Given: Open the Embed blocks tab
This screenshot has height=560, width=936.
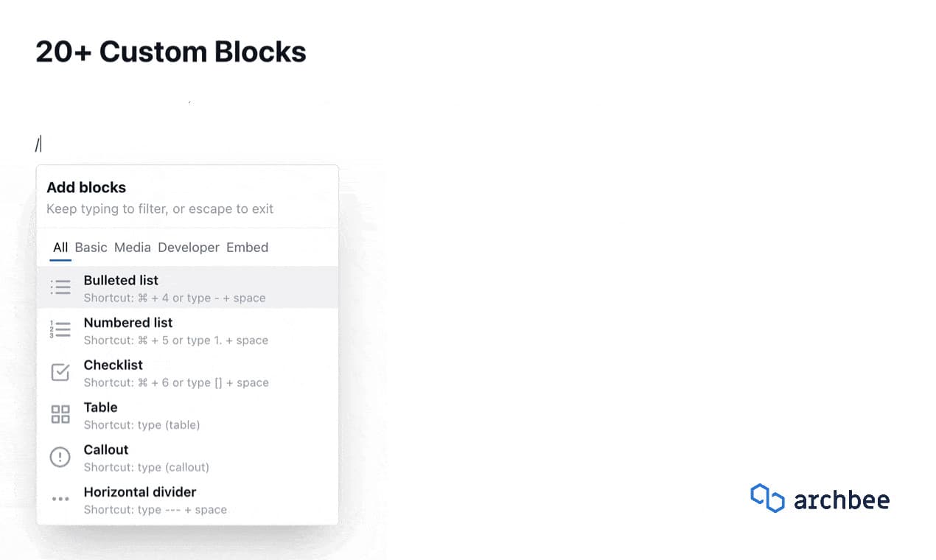Looking at the screenshot, I should [247, 247].
